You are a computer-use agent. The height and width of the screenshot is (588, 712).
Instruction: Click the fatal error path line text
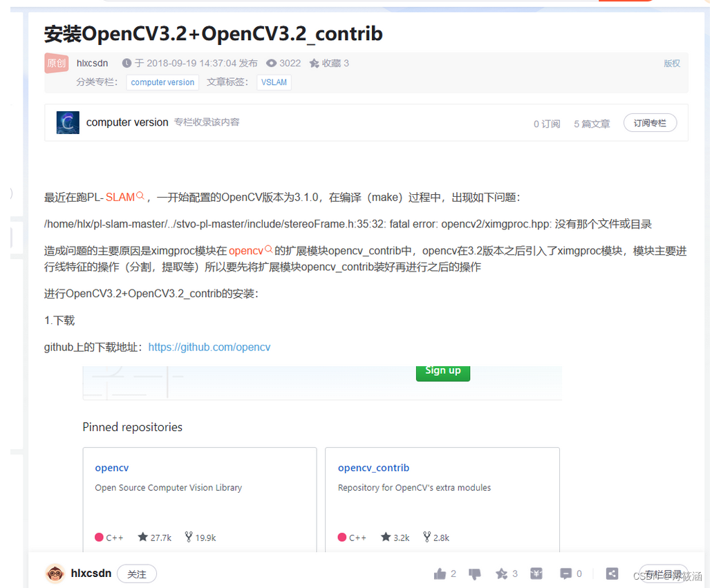click(348, 224)
